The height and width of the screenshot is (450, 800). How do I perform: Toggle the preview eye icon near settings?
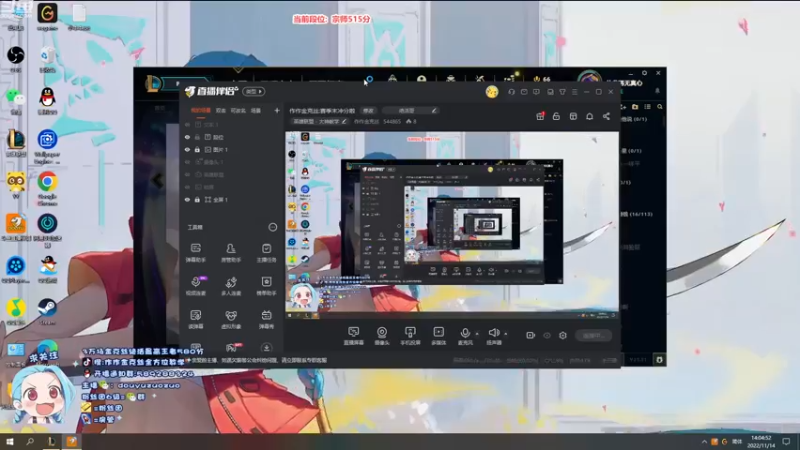point(547,335)
